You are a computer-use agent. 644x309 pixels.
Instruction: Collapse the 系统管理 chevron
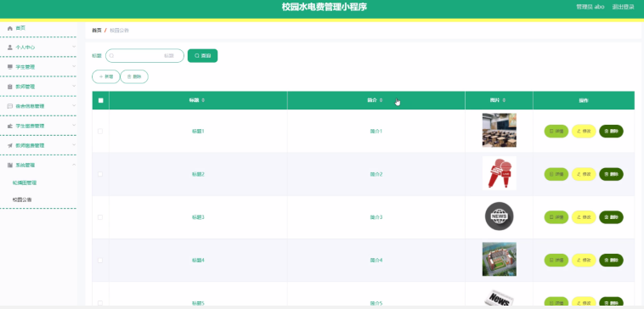[74, 165]
